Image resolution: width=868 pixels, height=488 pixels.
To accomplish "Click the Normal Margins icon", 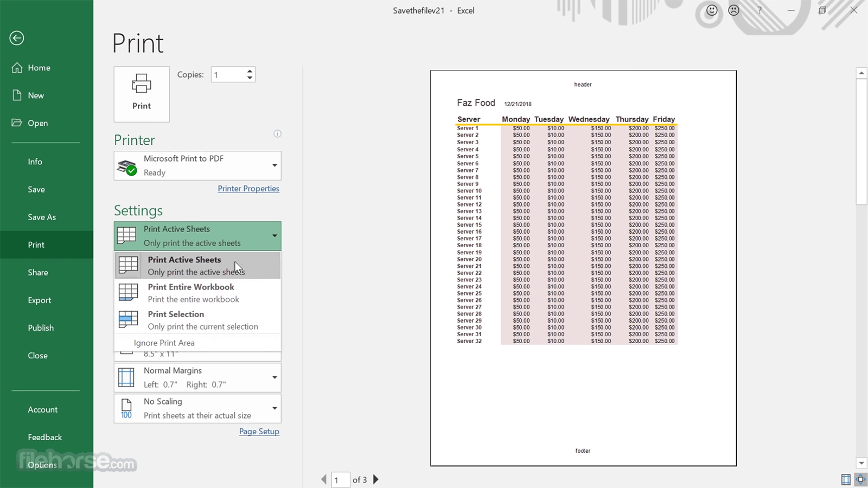I will (x=126, y=377).
